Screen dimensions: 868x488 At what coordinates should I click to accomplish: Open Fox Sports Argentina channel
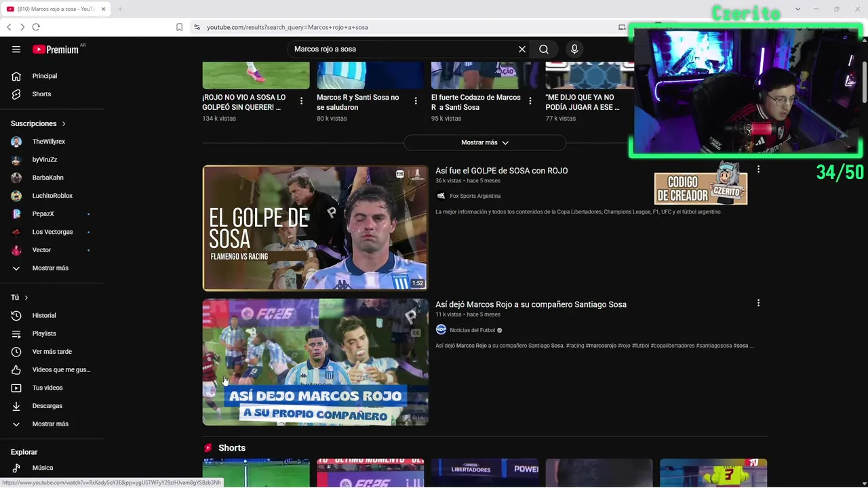(475, 196)
